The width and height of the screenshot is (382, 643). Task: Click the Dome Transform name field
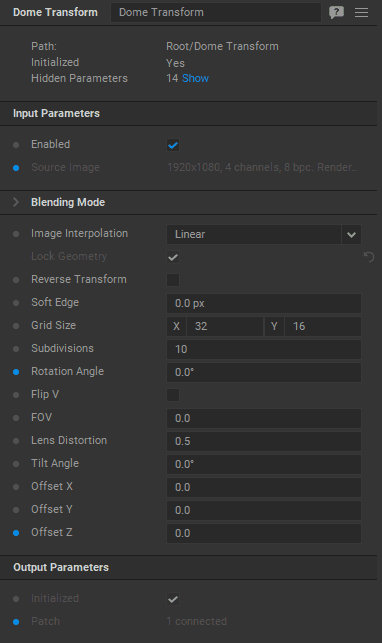point(216,12)
